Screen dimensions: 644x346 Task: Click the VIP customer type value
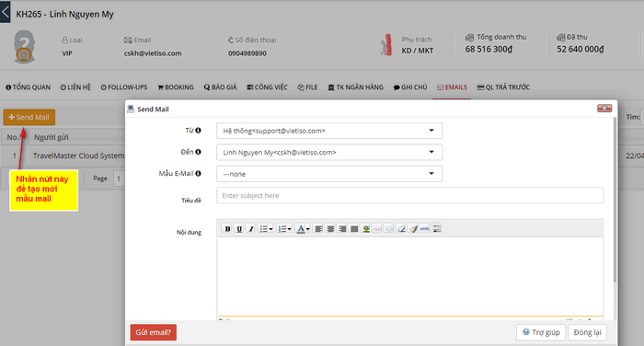pyautogui.click(x=67, y=53)
